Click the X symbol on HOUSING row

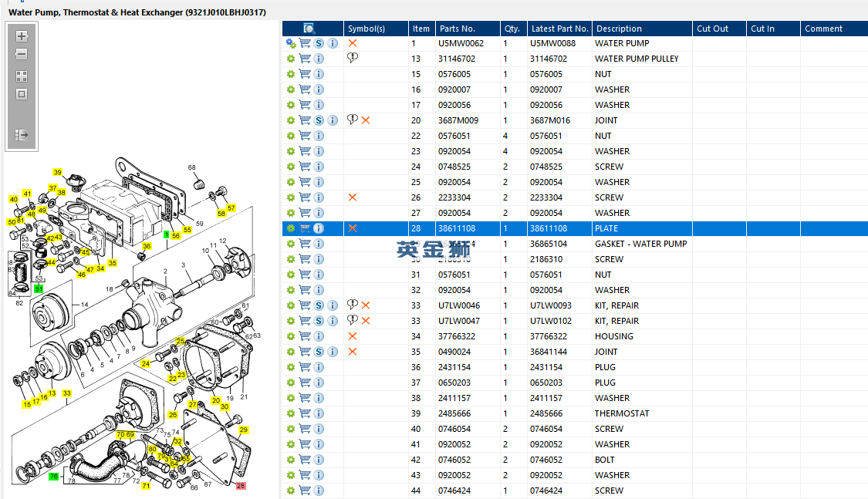tap(353, 336)
